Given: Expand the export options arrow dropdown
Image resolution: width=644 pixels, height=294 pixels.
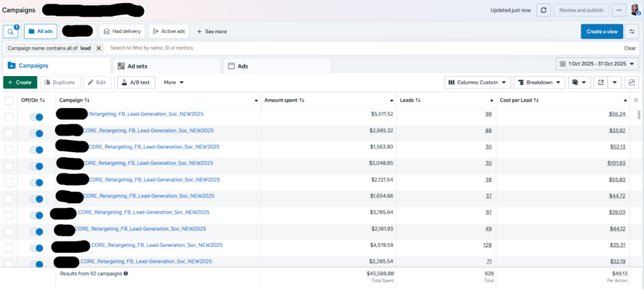Looking at the screenshot, I should (615, 82).
